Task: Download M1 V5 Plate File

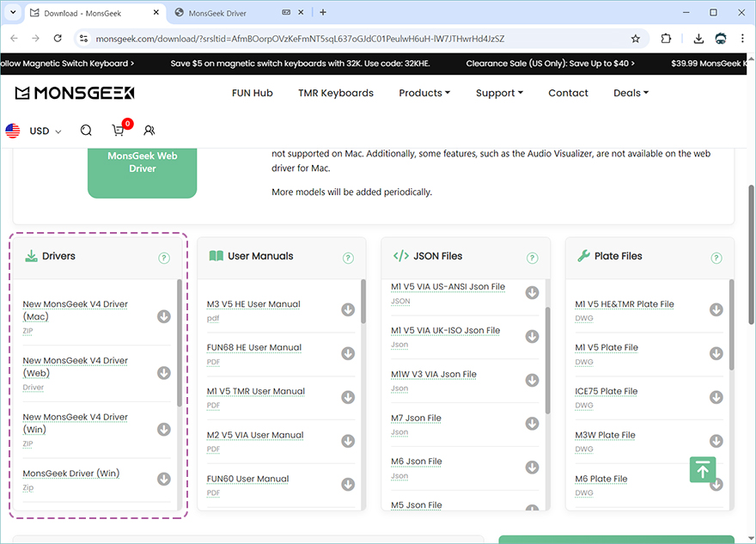Action: 716,353
